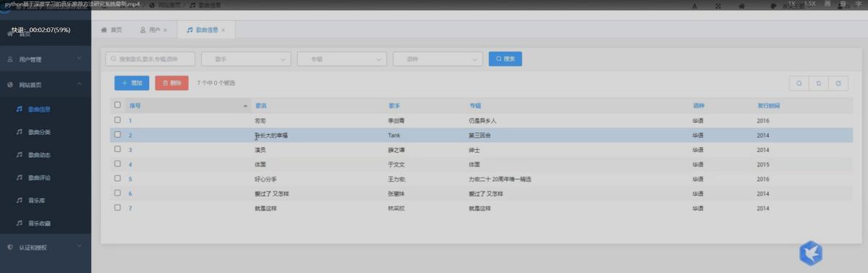Expand 用户管理 sidebar menu
Screen dimensions: 868x273
pyautogui.click(x=45, y=59)
